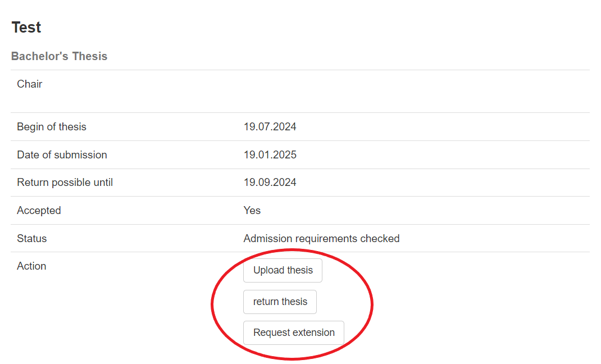The image size is (601, 364).
Task: Click the begin date 19.07.2024
Action: pyautogui.click(x=270, y=127)
